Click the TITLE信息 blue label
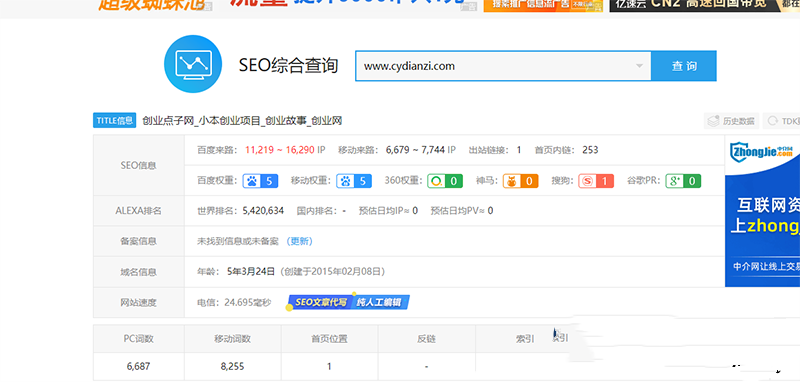 [114, 120]
